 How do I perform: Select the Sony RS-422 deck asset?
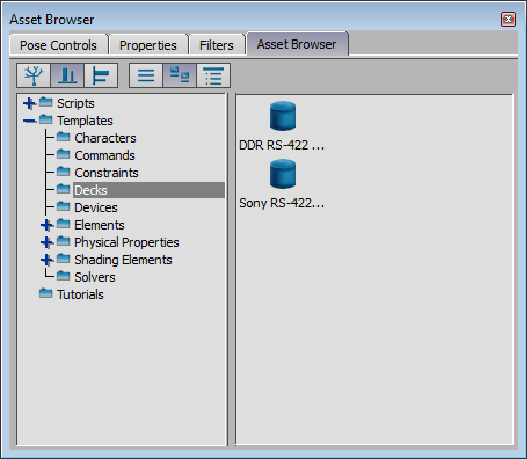coord(282,184)
